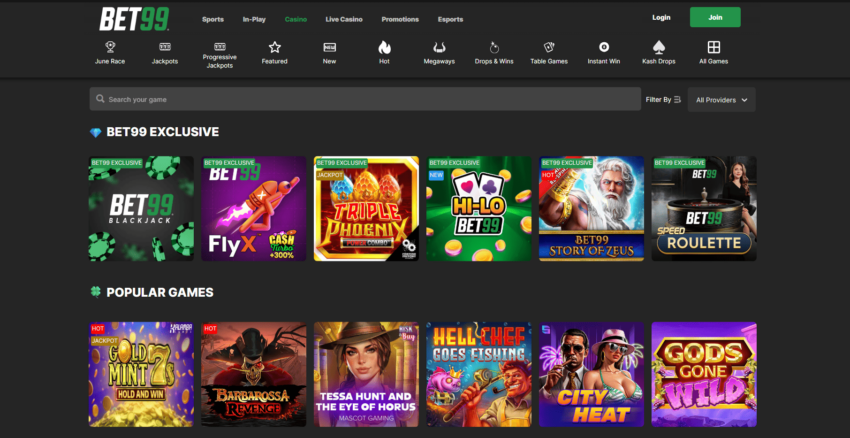Click the search magnifier icon
The height and width of the screenshot is (438, 850).
(x=100, y=99)
